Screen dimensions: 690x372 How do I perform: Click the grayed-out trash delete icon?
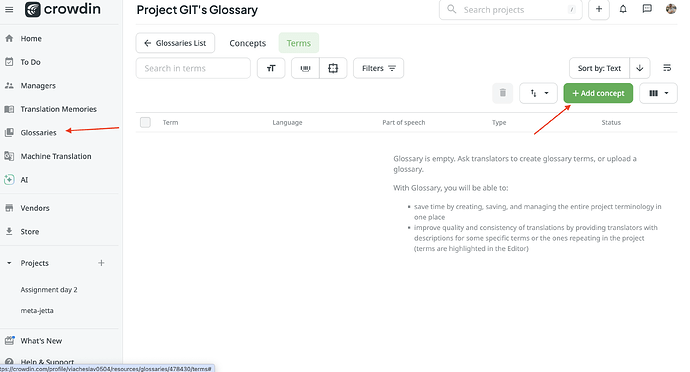pyautogui.click(x=503, y=93)
